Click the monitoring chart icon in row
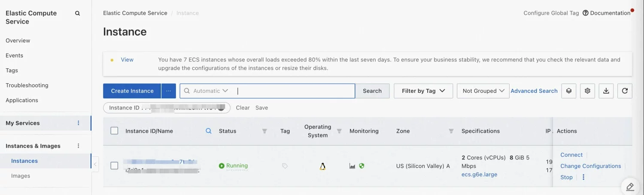 pyautogui.click(x=352, y=166)
